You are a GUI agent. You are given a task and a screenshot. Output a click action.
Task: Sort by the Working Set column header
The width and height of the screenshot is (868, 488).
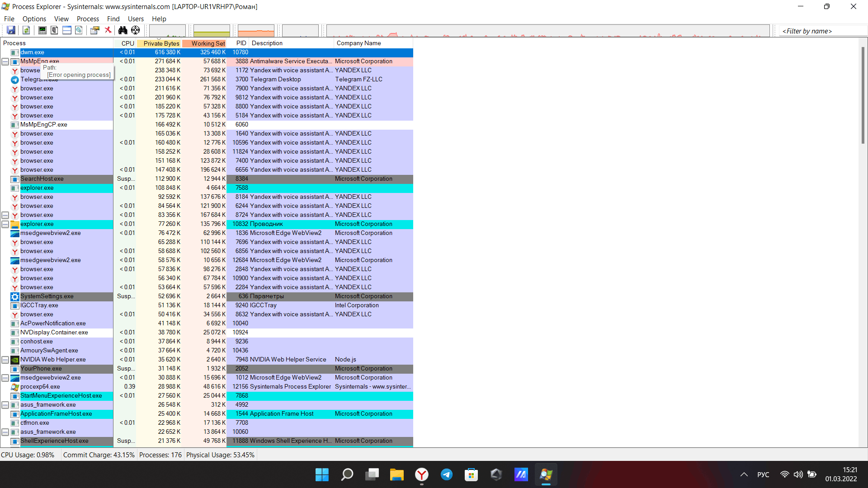204,43
